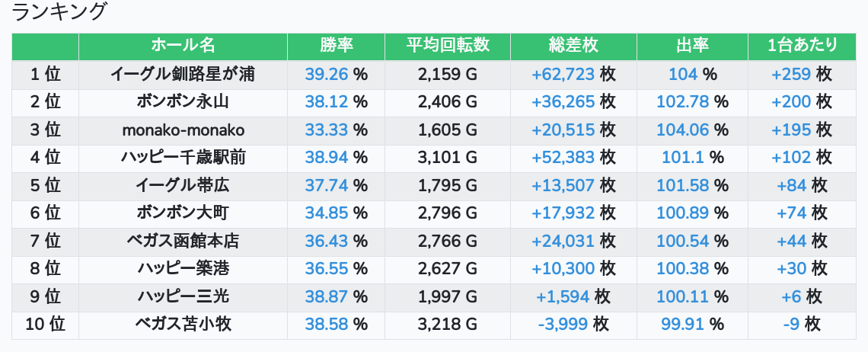Open the 100.54 payout rate link
868x352 pixels.
(x=682, y=241)
